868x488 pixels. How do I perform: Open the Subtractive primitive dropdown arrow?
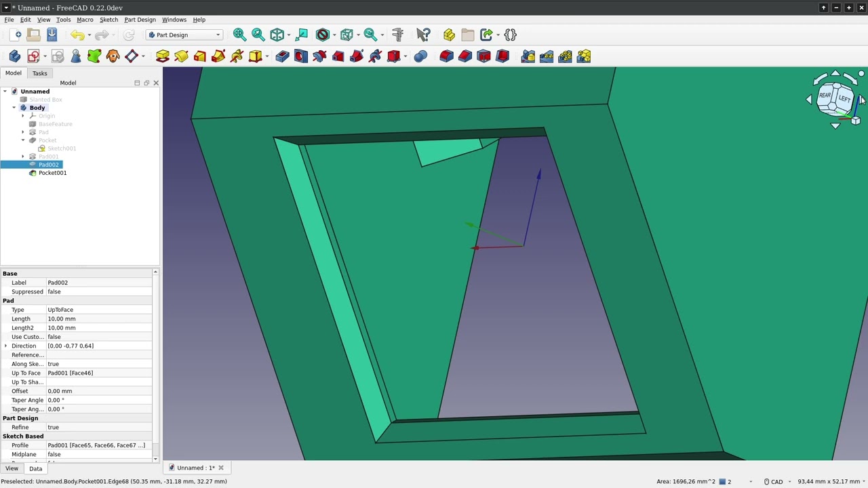coord(406,56)
